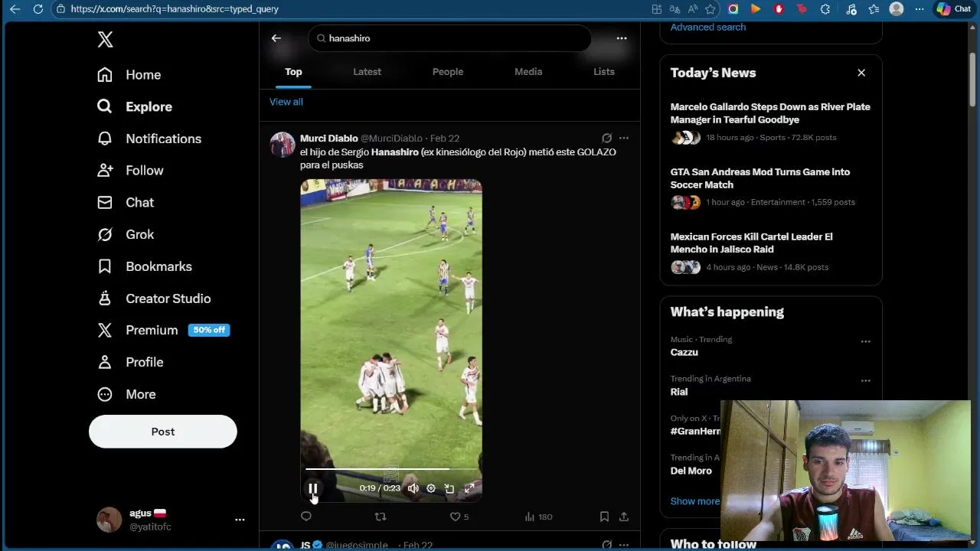Select the Top search tab
980x551 pixels.
[x=293, y=72]
